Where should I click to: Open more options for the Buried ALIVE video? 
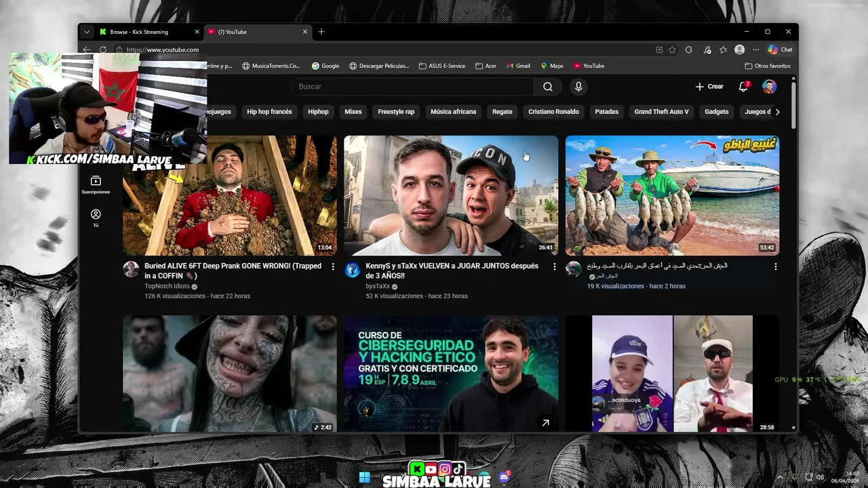pos(333,267)
